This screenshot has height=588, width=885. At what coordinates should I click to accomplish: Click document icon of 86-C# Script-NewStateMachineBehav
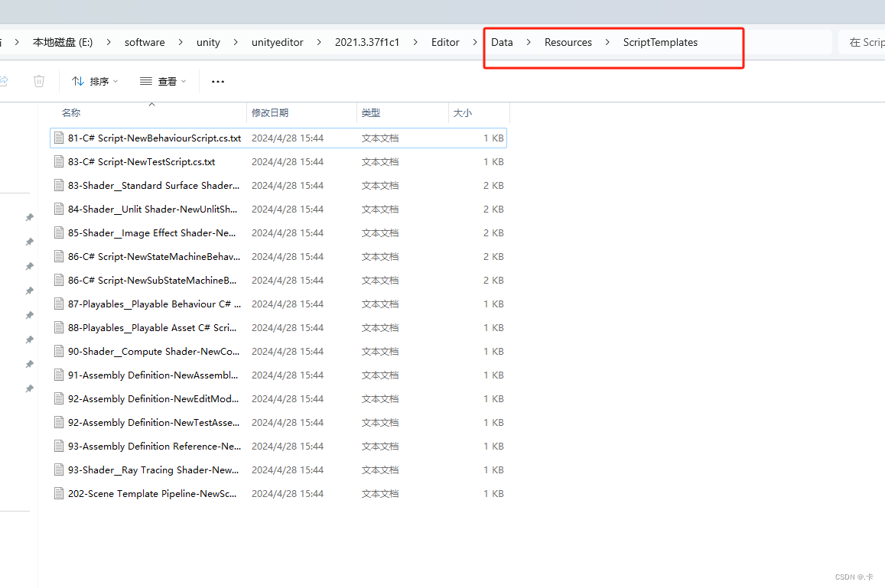pyautogui.click(x=59, y=257)
